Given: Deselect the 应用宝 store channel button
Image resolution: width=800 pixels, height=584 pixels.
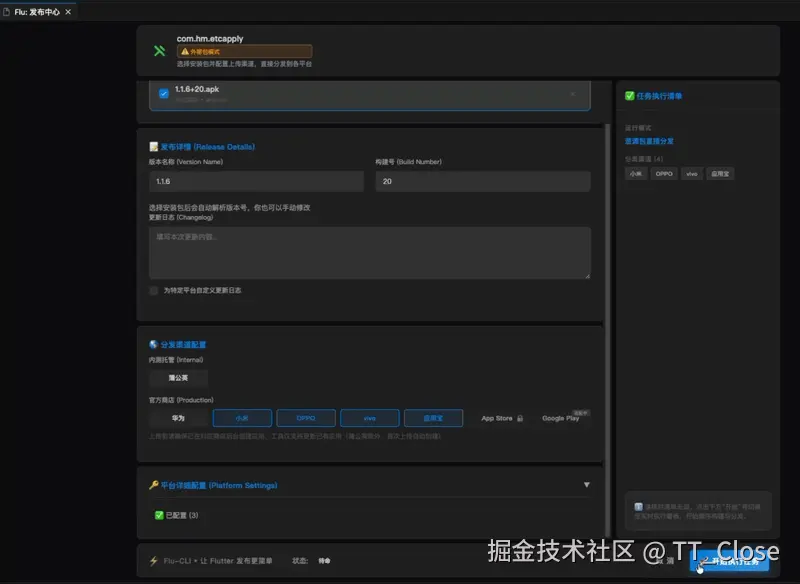Looking at the screenshot, I should point(434,418).
